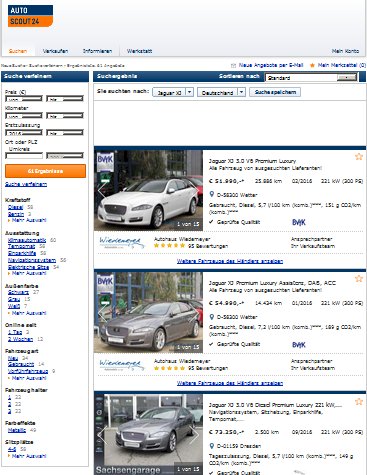Click the Suche speichern button
Screen dimensions: 367x475
[x=275, y=92]
